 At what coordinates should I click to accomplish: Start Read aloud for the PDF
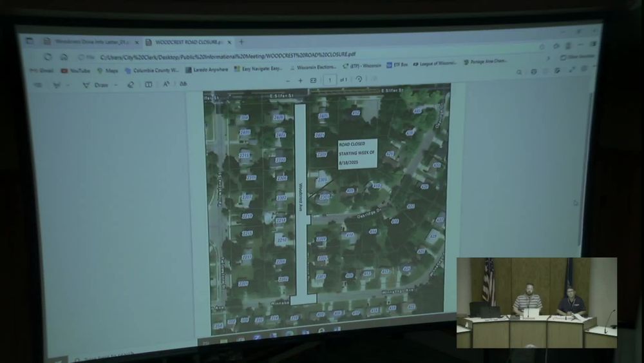point(166,84)
